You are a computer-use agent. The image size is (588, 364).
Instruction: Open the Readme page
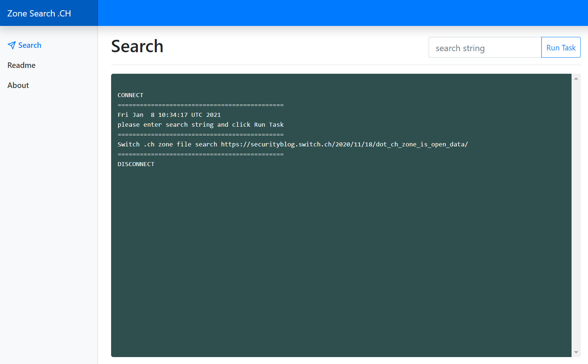tap(21, 65)
